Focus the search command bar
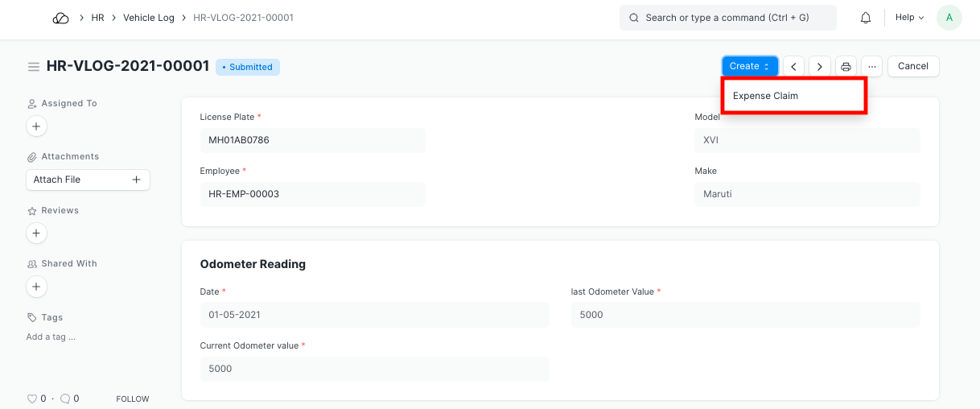Viewport: 980px width, 409px height. (727, 18)
